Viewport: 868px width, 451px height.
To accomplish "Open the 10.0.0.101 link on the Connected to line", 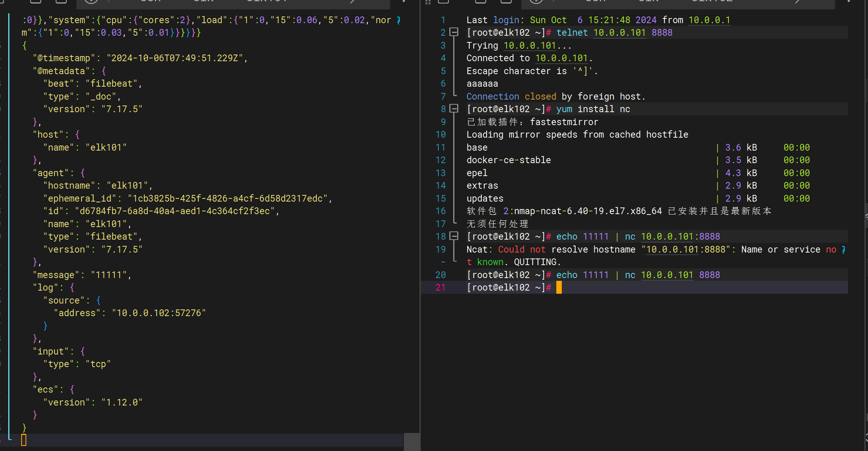I will pyautogui.click(x=561, y=58).
